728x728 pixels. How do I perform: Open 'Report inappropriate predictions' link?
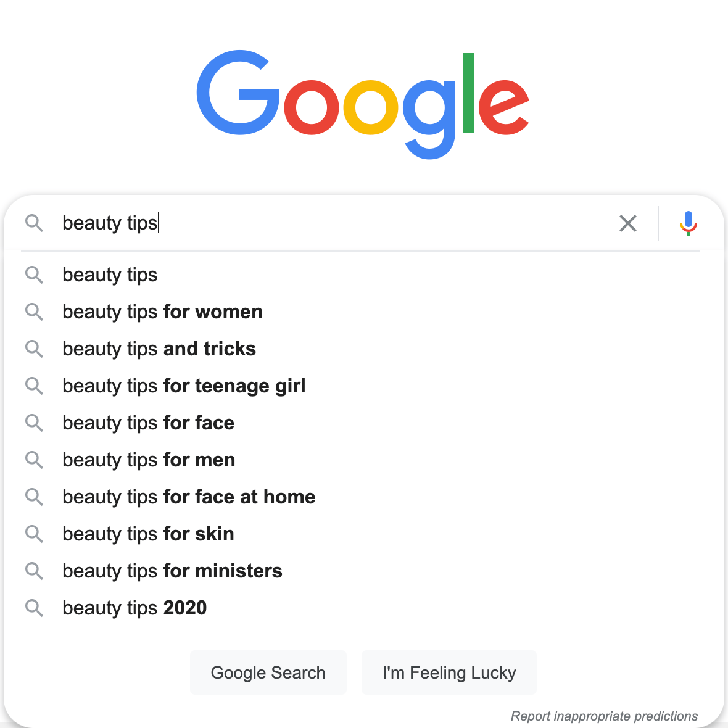point(604,716)
